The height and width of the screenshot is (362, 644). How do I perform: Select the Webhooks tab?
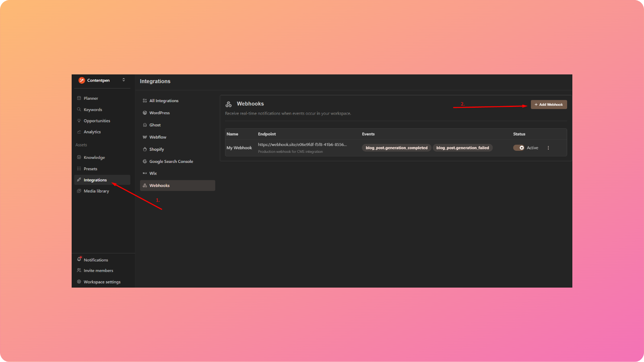click(160, 185)
